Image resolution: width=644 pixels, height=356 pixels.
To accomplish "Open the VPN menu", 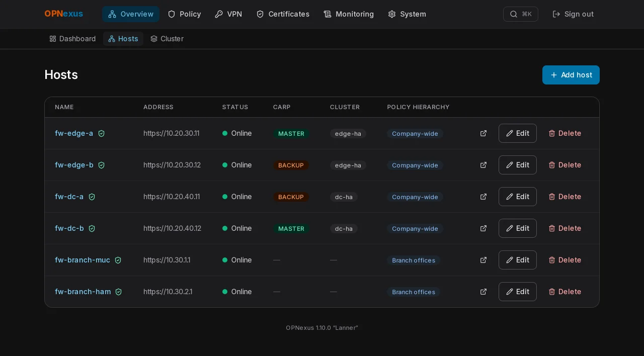I will pyautogui.click(x=228, y=14).
